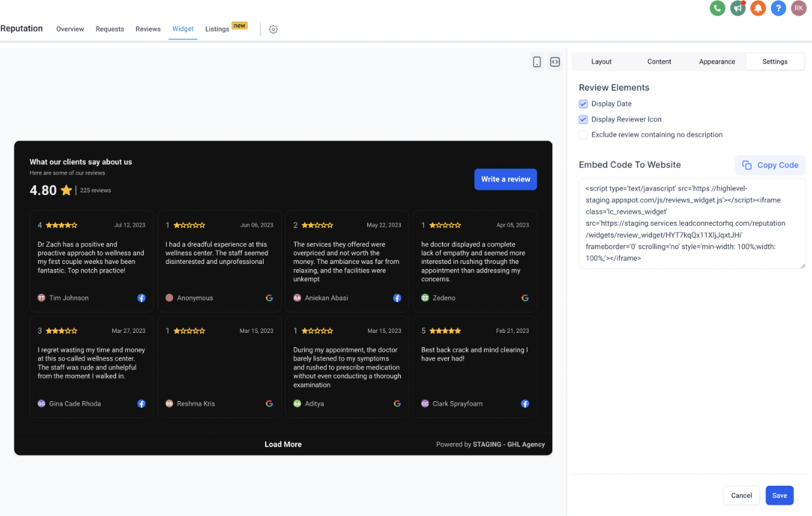Click the Reputation section title
This screenshot has width=812, height=516.
click(22, 28)
